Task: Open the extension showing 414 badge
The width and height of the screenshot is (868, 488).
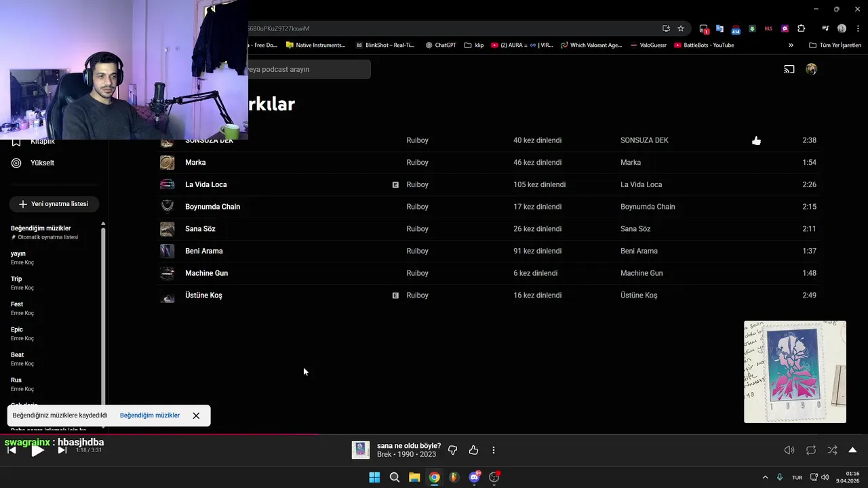Action: [x=736, y=28]
